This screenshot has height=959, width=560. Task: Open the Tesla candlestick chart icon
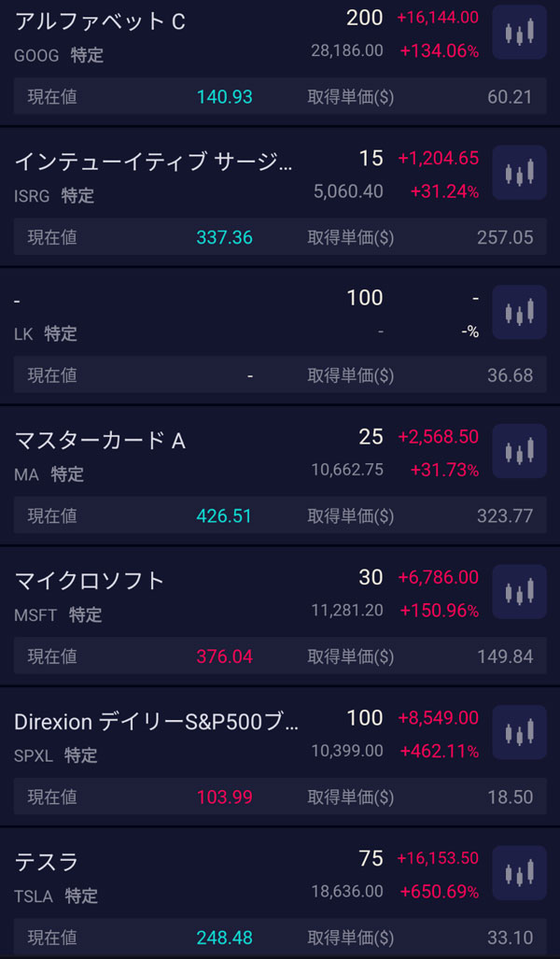click(519, 873)
